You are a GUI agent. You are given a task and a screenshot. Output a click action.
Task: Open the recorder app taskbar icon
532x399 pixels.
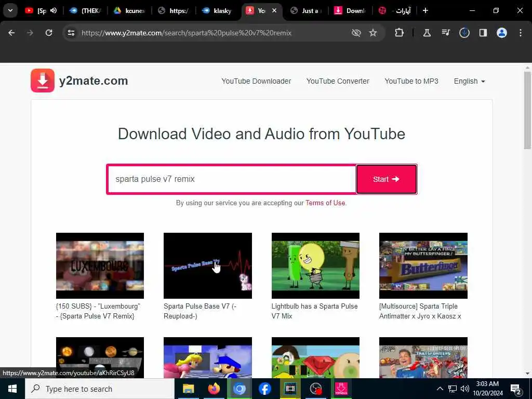315,389
